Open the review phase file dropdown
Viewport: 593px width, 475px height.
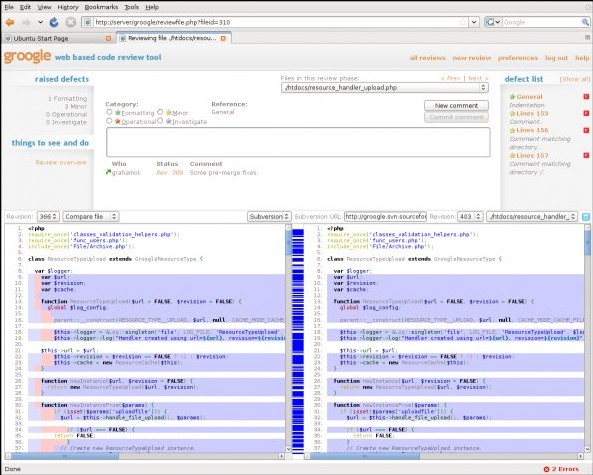pyautogui.click(x=385, y=88)
